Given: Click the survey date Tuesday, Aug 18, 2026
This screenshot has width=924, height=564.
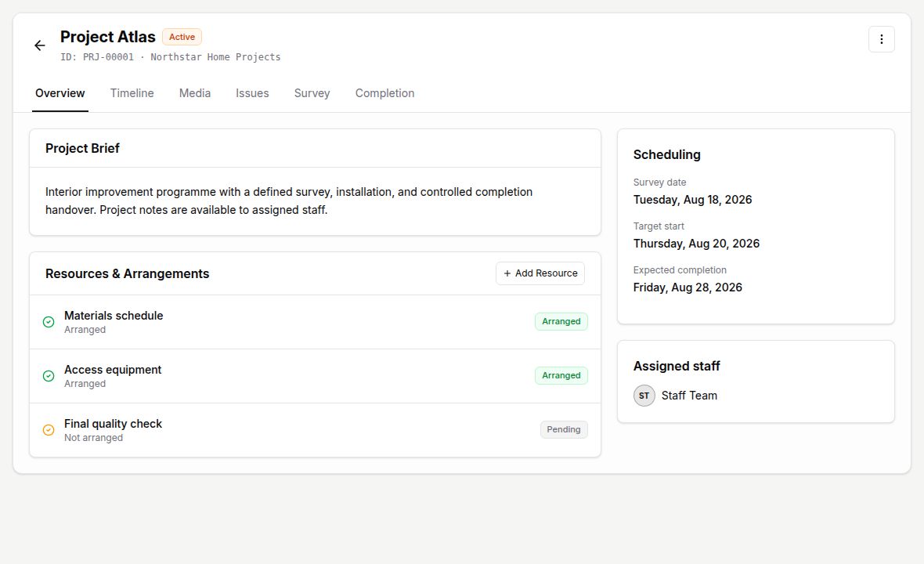Looking at the screenshot, I should click(692, 200).
